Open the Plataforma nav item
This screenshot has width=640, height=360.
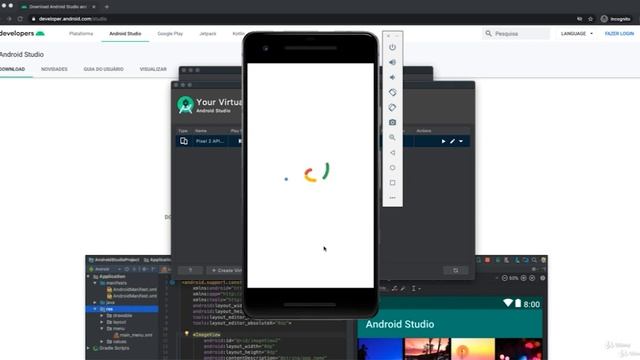coord(81,33)
